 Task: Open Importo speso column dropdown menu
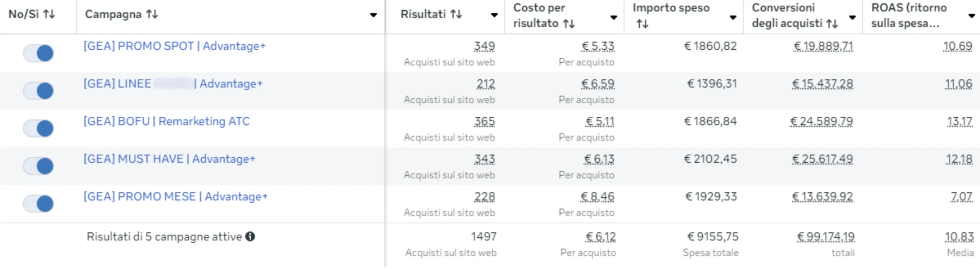[x=733, y=17]
